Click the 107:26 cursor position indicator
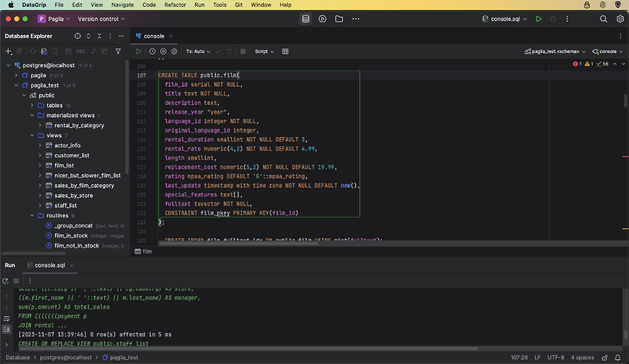 pyautogui.click(x=519, y=357)
